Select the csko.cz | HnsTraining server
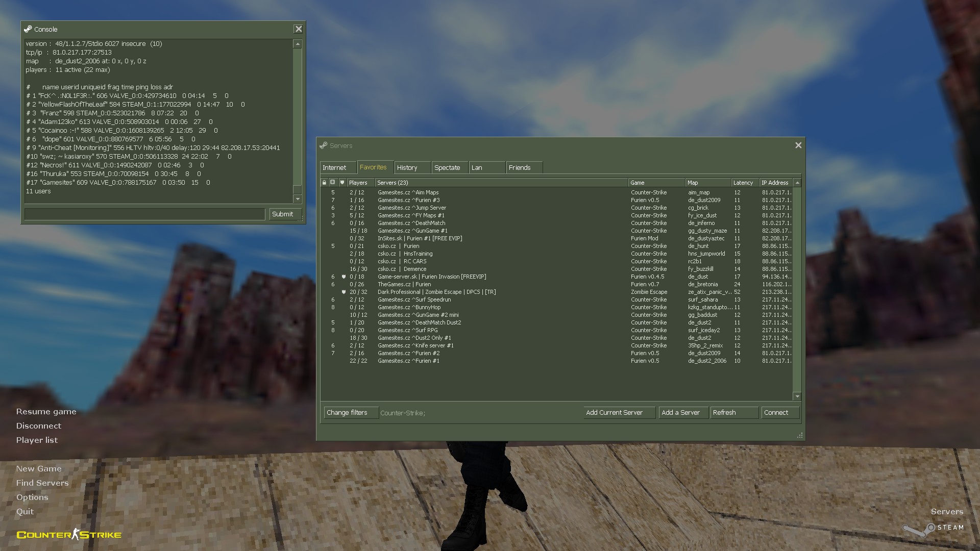Screen dimensions: 980x551 click(556, 254)
